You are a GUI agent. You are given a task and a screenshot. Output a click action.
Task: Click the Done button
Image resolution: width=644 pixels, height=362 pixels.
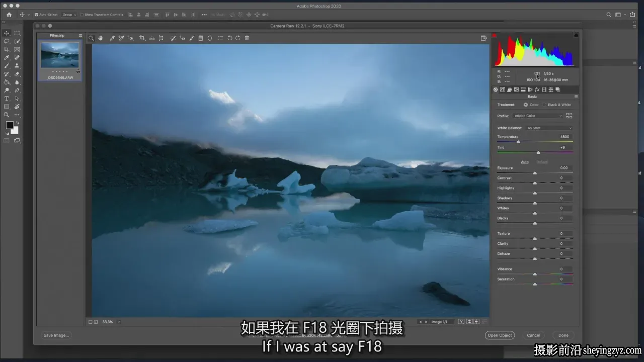[563, 335]
